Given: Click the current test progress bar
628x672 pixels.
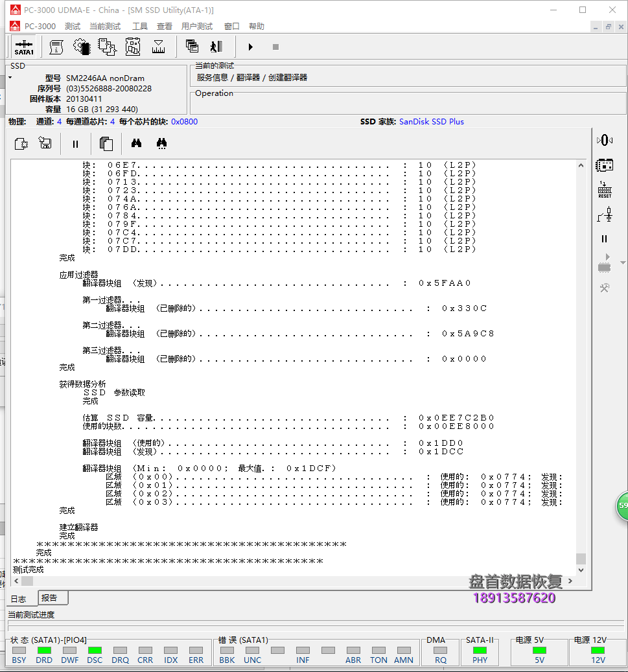Looking at the screenshot, I should (316, 626).
